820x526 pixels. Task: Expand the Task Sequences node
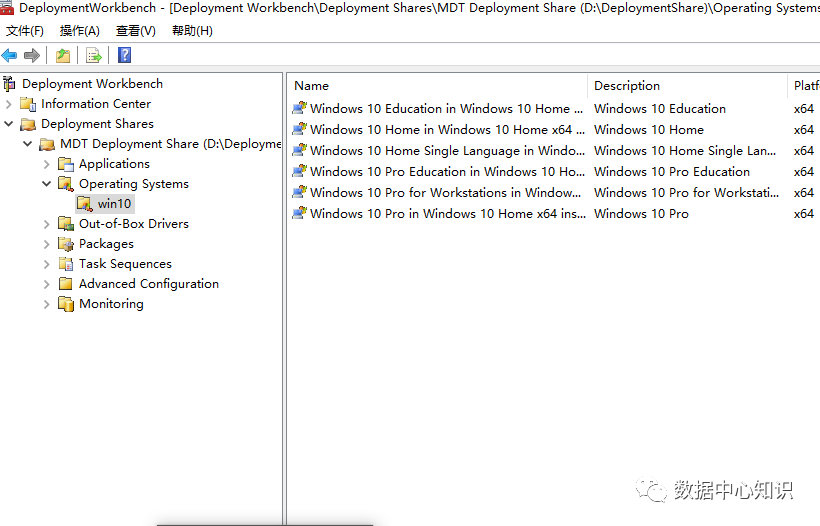point(47,264)
